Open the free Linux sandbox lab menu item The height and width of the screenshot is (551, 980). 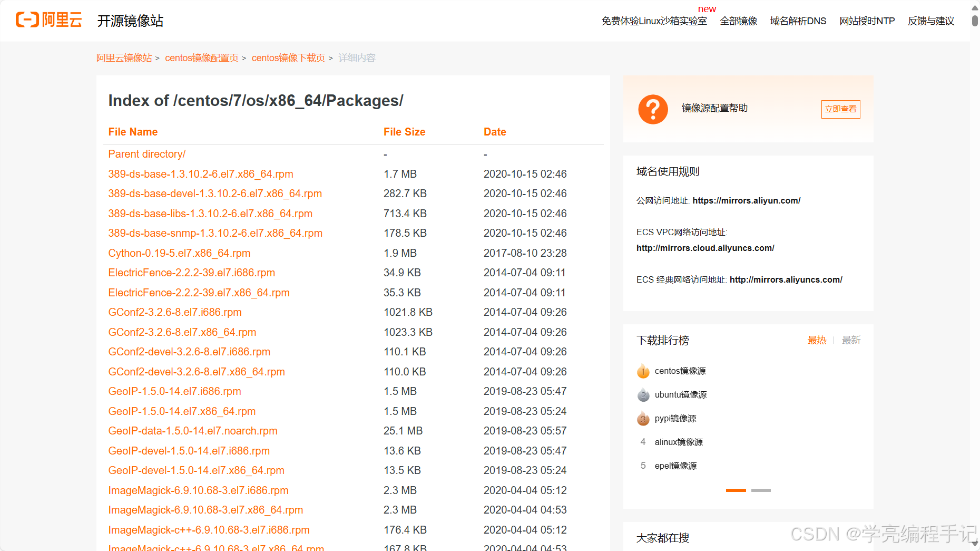coord(654,21)
